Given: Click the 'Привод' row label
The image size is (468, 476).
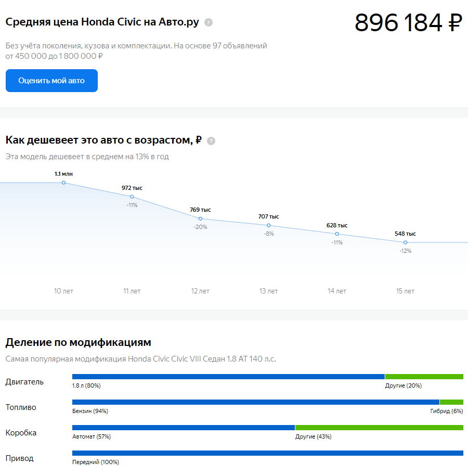Looking at the screenshot, I should 19,458.
